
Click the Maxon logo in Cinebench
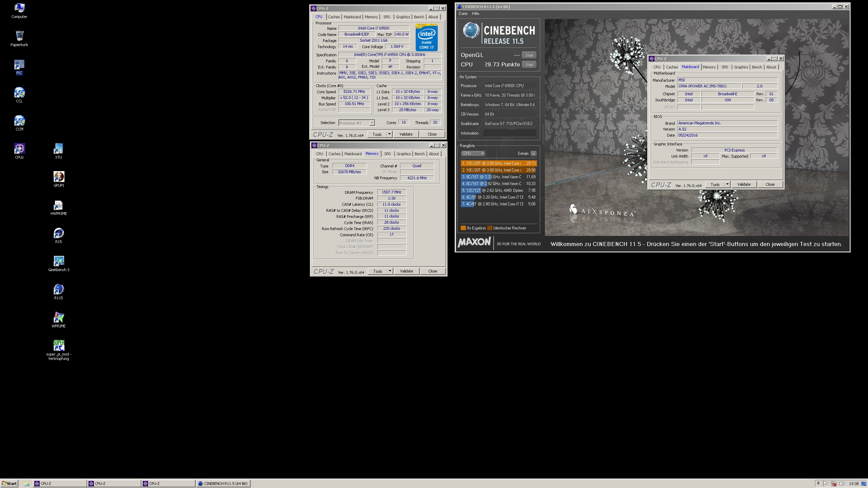tap(474, 242)
